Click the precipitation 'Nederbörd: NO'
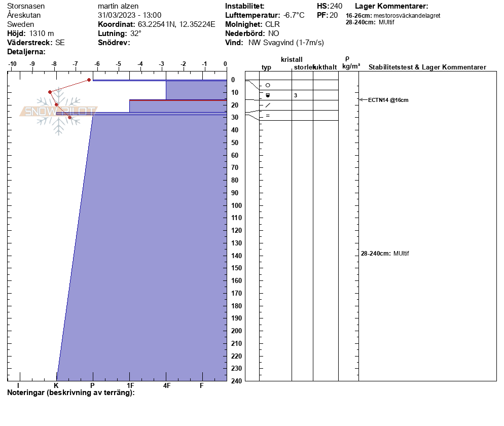504x426 pixels. 253,33
